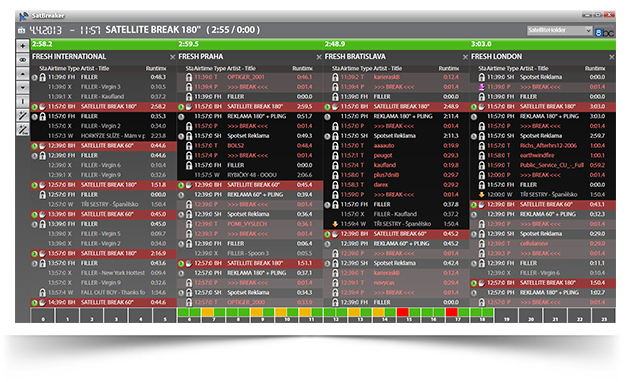
Task: Select hour 15 red segment in timeline
Action: (402, 312)
